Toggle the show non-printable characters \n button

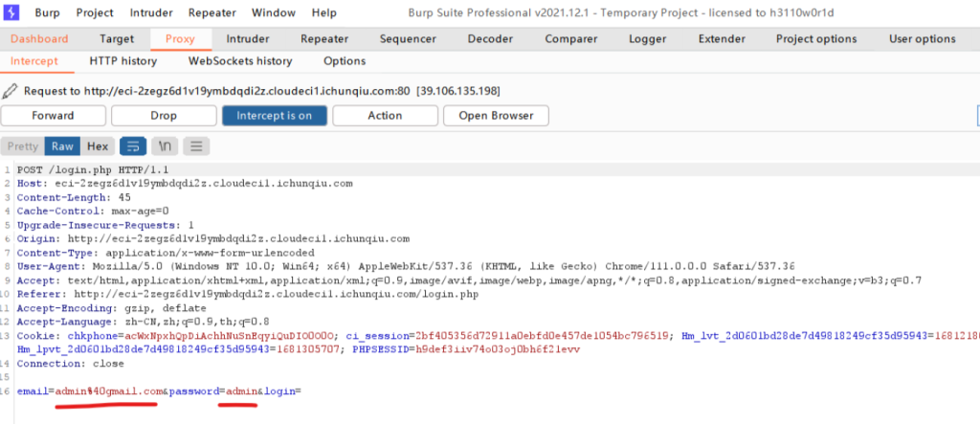click(x=165, y=146)
